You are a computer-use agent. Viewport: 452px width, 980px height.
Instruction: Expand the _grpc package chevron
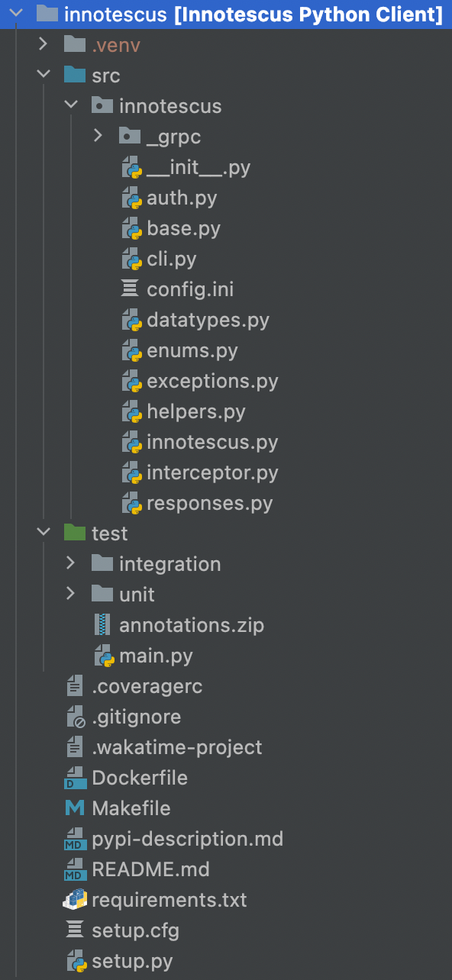98,136
